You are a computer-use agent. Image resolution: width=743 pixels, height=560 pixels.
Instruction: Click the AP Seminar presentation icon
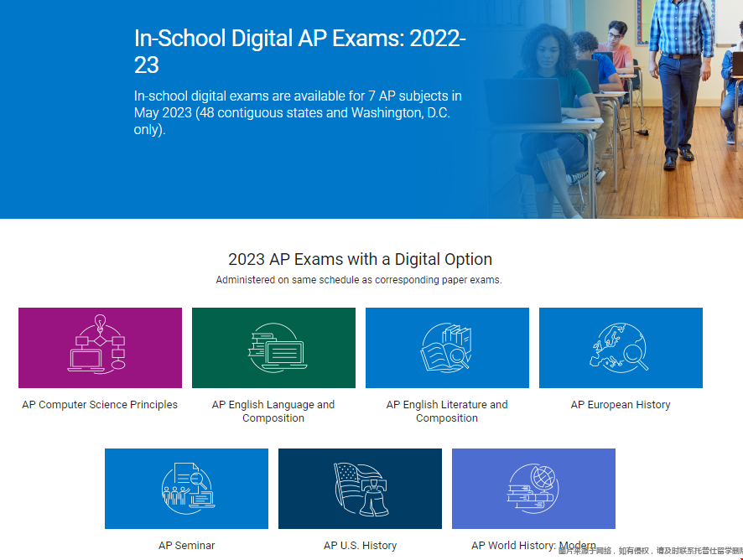pos(186,488)
